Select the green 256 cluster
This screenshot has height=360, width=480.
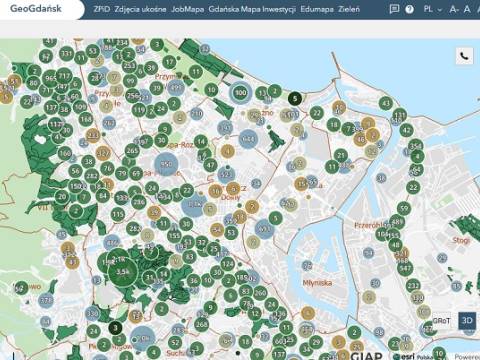click(x=133, y=96)
